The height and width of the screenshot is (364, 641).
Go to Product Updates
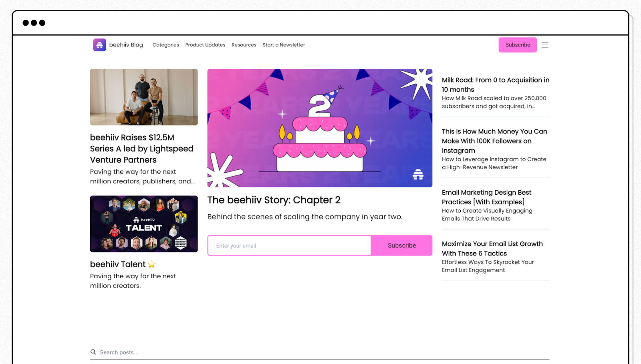click(x=205, y=45)
